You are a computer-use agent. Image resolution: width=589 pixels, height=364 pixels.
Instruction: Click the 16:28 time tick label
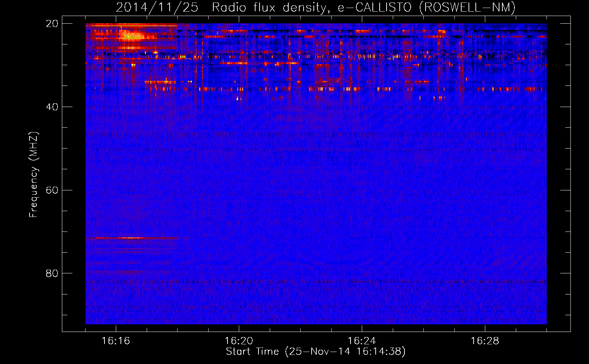point(485,341)
